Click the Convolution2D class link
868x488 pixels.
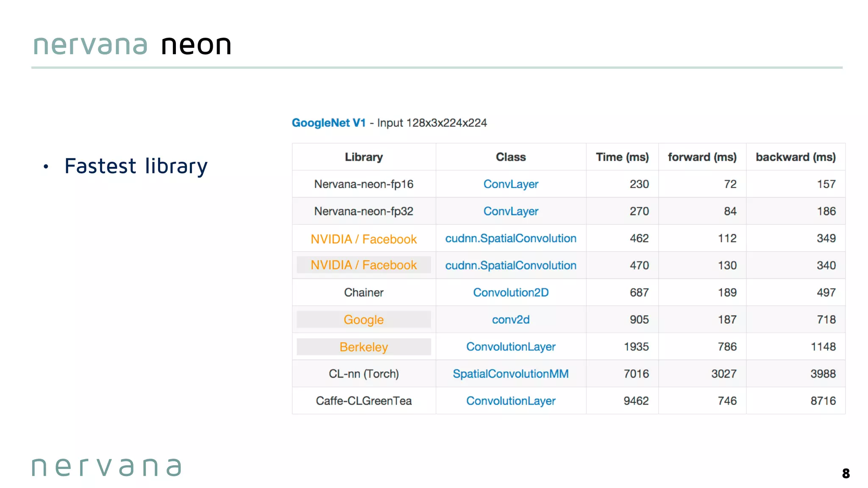pos(511,293)
